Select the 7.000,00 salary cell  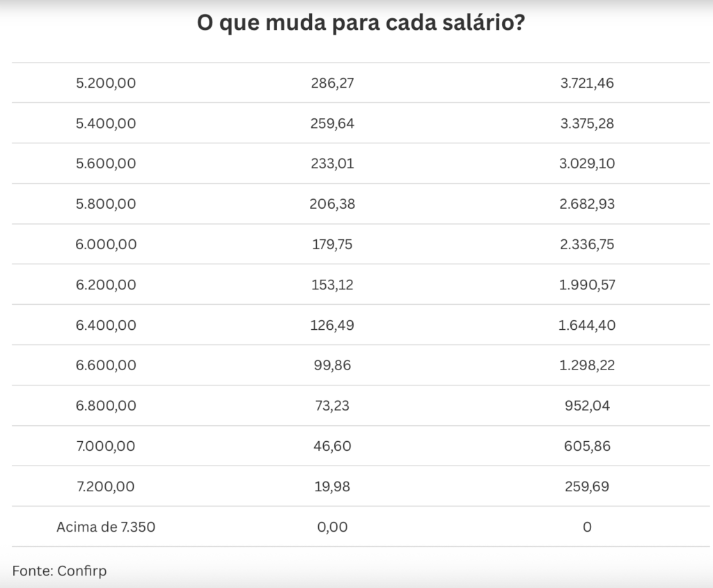[106, 447]
